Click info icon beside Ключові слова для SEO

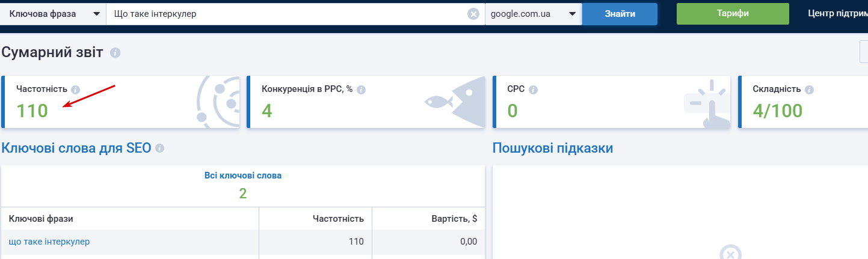tap(159, 148)
